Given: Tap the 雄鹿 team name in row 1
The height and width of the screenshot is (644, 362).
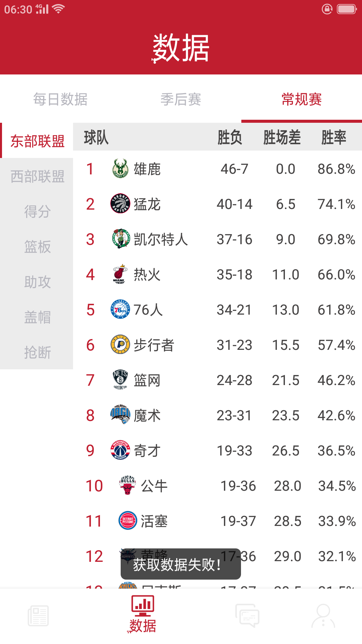Looking at the screenshot, I should (148, 169).
